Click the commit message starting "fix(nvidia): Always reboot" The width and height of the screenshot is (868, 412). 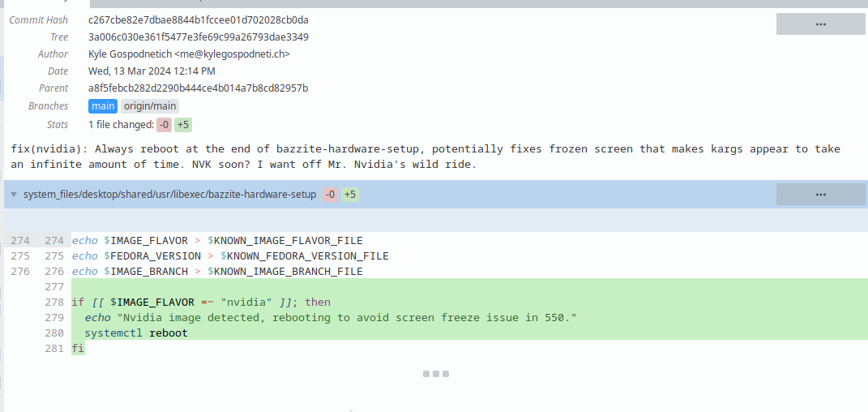point(425,157)
